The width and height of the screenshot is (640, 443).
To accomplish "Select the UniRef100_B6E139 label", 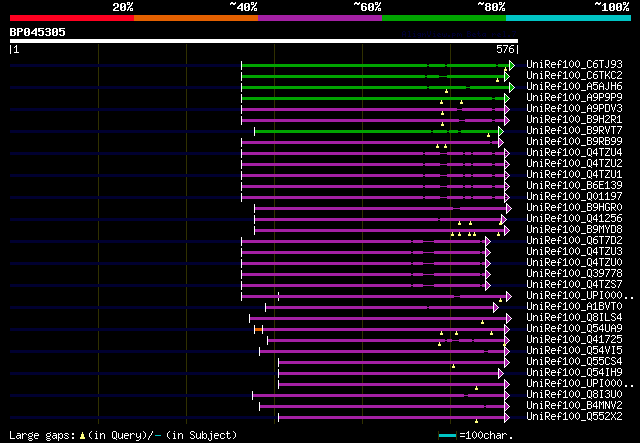I will 574,186.
